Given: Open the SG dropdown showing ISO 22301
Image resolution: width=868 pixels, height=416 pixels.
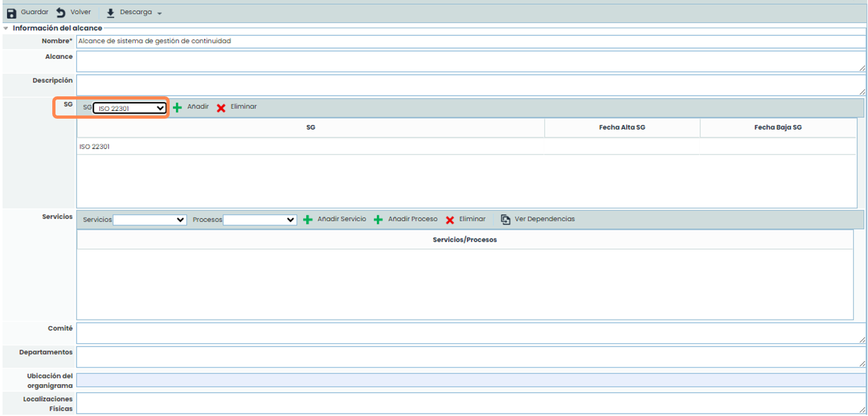Looking at the screenshot, I should pyautogui.click(x=130, y=108).
